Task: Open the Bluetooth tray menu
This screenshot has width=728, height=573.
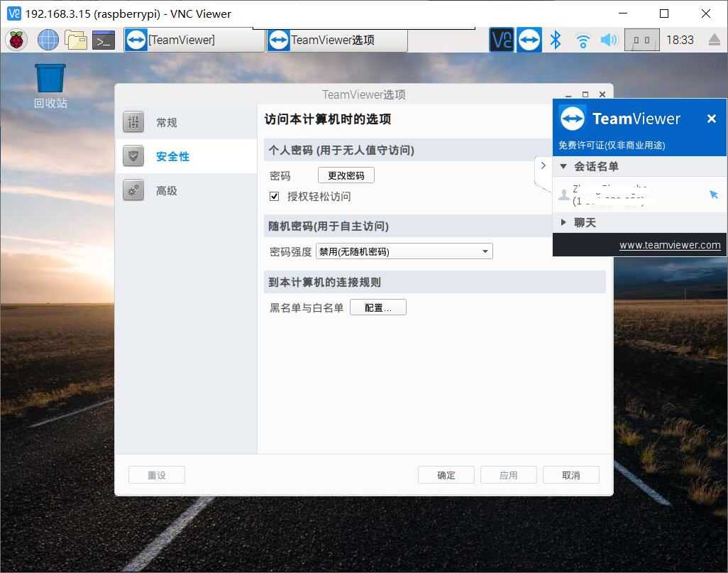Action: [556, 40]
